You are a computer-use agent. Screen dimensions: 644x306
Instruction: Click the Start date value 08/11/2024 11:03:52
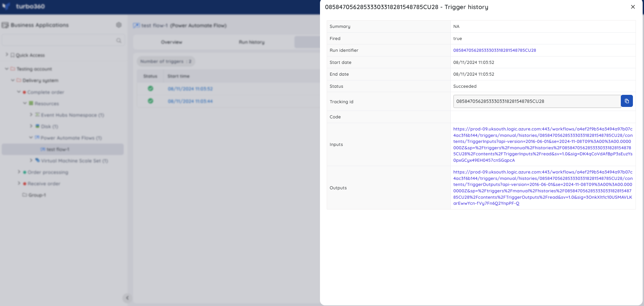(474, 63)
